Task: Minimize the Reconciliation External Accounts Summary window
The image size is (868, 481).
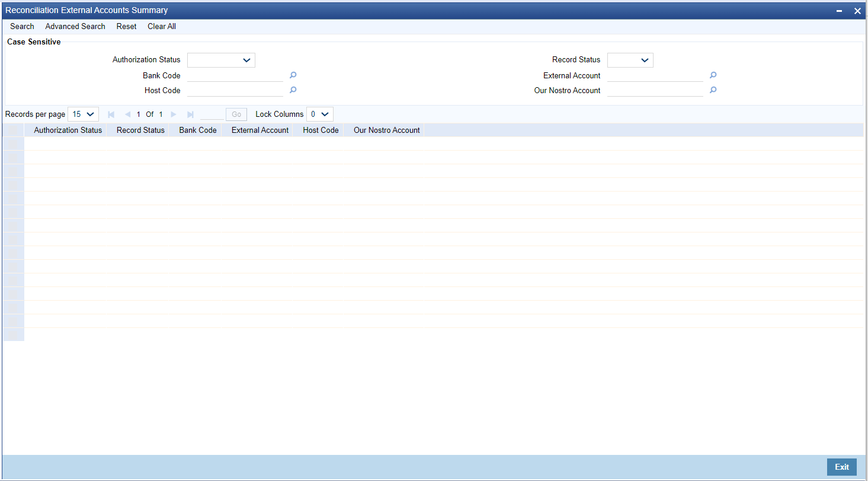Action: [x=840, y=11]
